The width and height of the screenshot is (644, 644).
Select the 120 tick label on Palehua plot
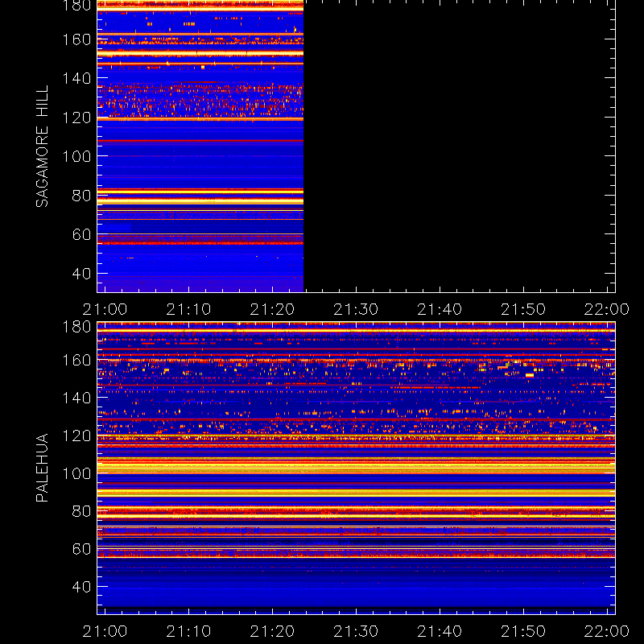tap(76, 436)
